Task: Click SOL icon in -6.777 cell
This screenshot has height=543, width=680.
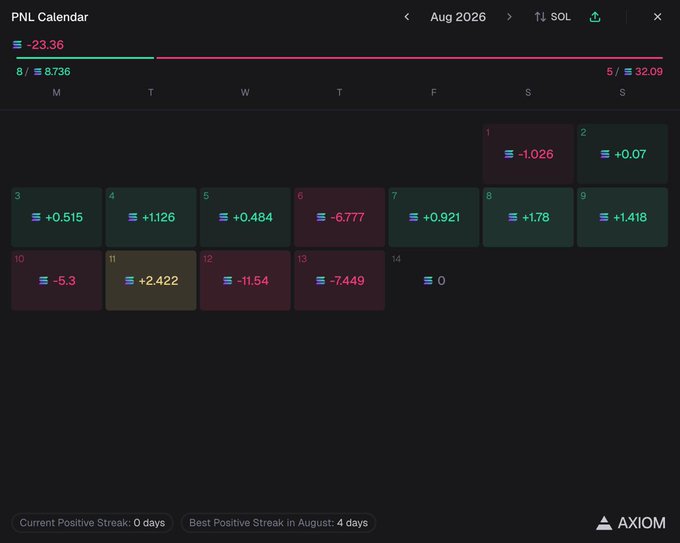Action: pos(321,217)
